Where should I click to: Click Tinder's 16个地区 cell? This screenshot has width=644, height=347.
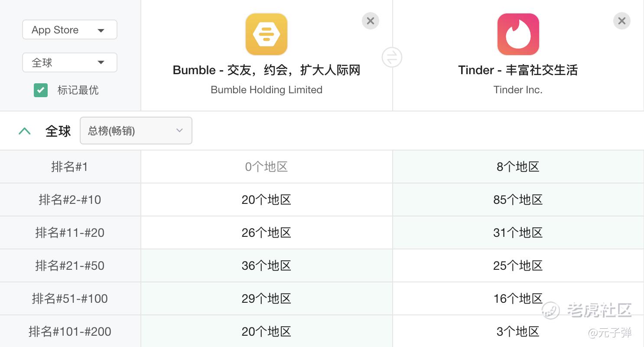tap(518, 298)
